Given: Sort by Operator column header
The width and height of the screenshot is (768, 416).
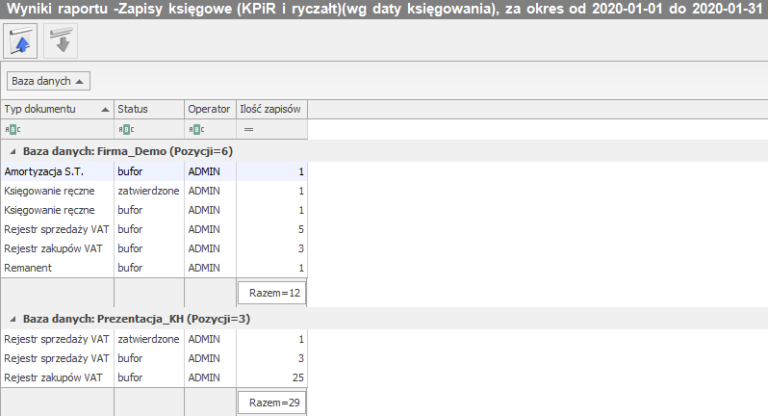Looking at the screenshot, I should 208,108.
